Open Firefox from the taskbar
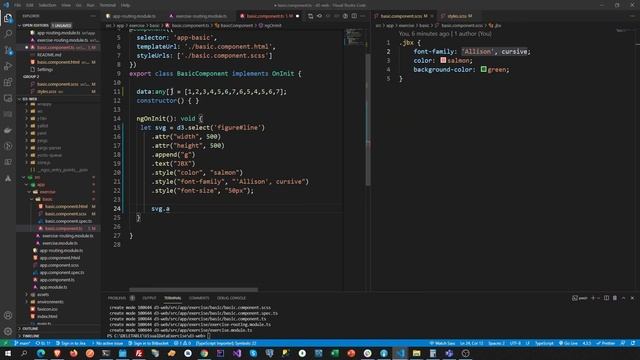The width and height of the screenshot is (640, 360). 73,353
